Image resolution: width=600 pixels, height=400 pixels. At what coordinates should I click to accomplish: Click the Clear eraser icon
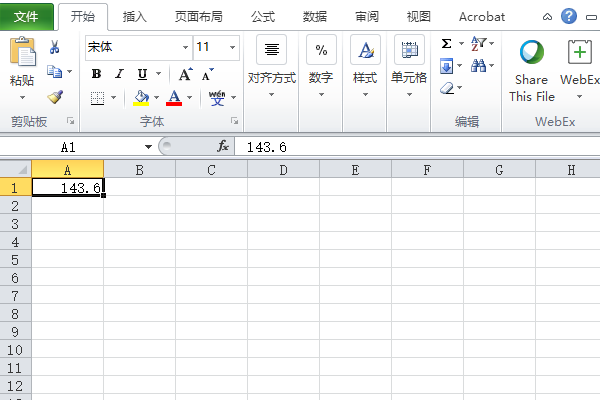click(x=447, y=88)
